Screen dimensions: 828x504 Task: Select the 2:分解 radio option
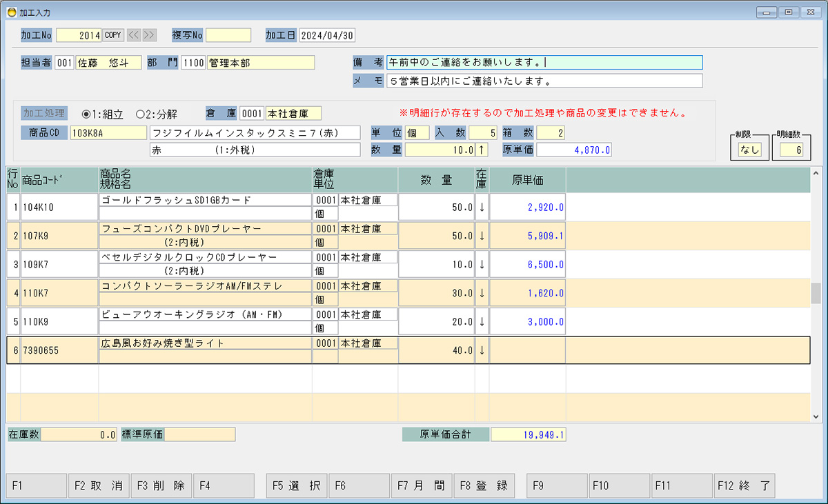(x=157, y=113)
